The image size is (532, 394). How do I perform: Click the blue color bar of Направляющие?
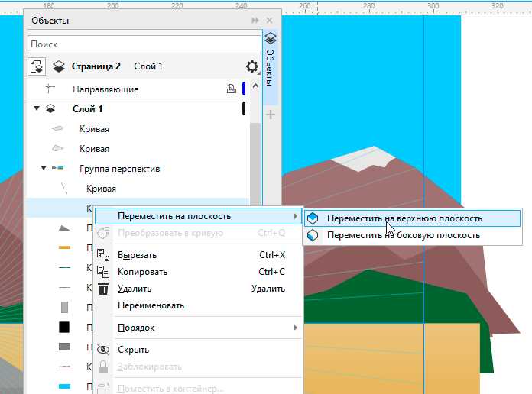pyautogui.click(x=244, y=89)
